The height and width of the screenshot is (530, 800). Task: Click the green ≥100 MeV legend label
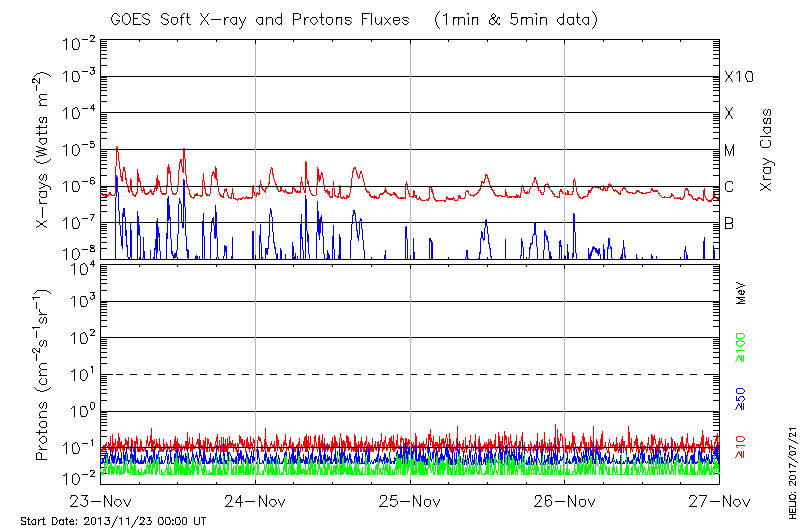(x=742, y=345)
